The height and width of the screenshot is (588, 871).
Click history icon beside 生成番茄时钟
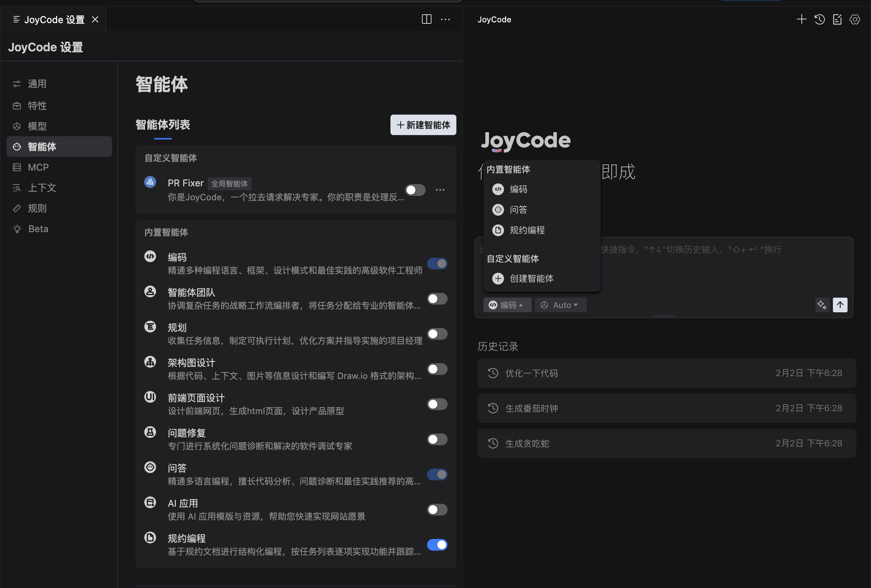tap(493, 408)
